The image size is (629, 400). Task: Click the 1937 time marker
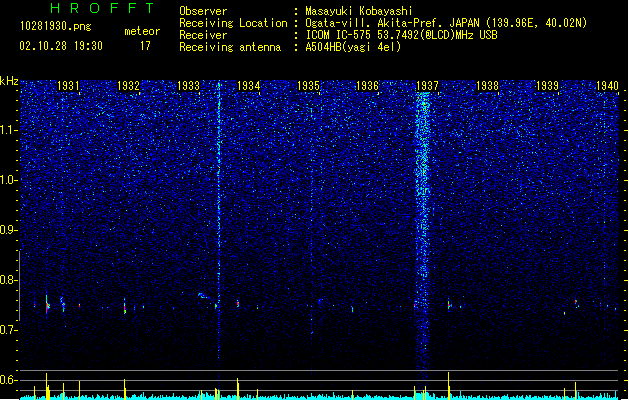(428, 86)
